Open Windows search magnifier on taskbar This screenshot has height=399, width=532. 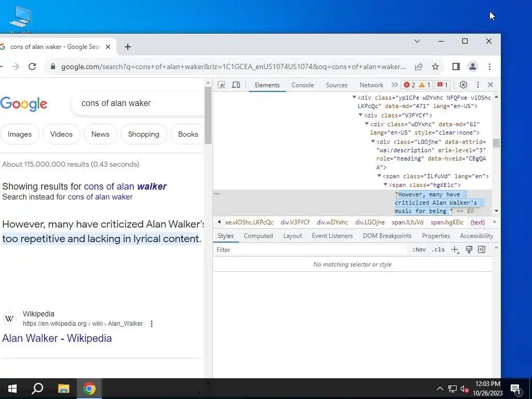coord(37,389)
